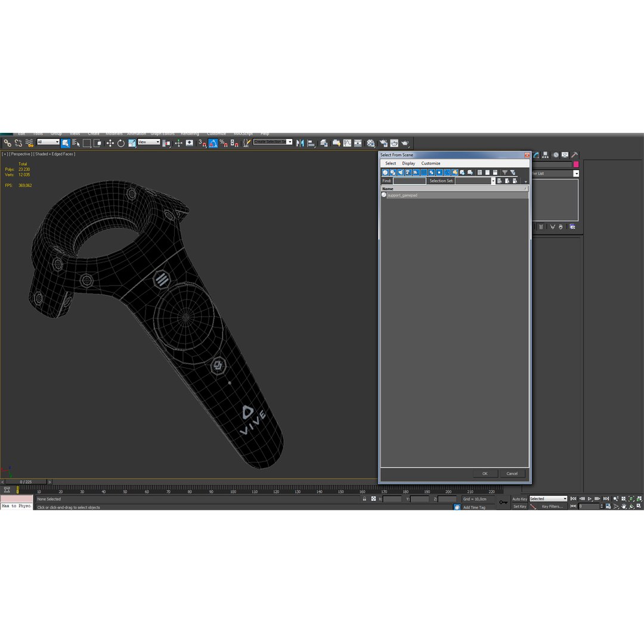
Task: Toggle Percent Snap
Action: pyautogui.click(x=224, y=143)
